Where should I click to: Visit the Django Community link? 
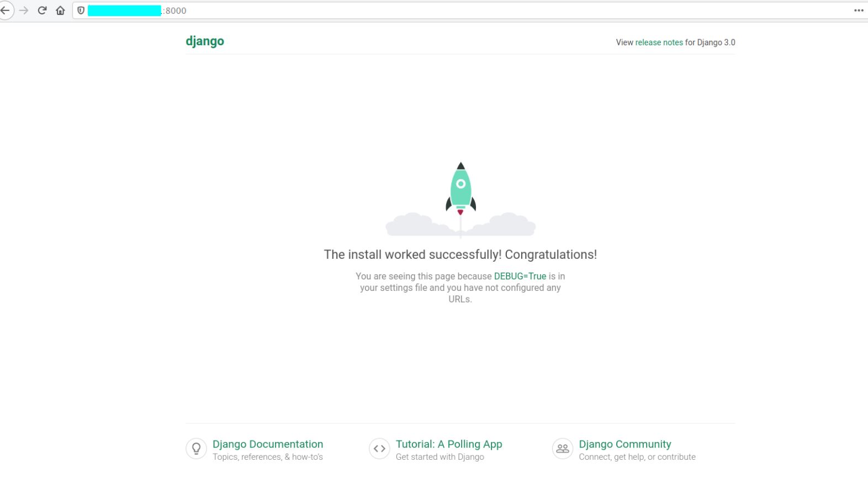(625, 444)
